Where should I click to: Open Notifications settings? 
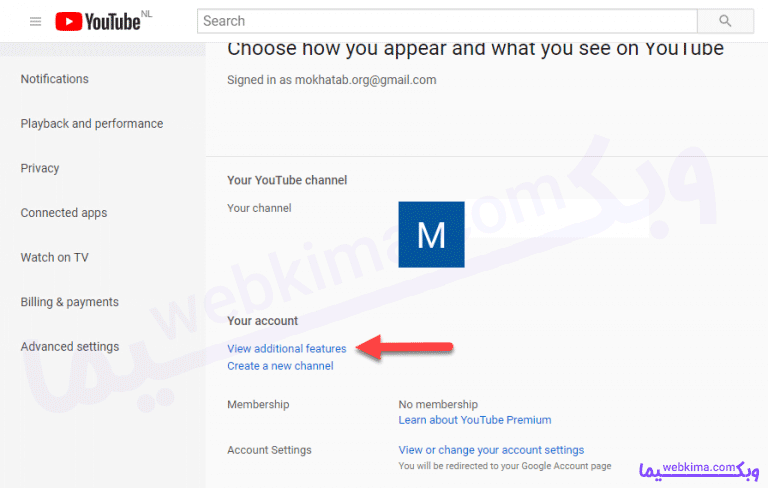(x=54, y=79)
